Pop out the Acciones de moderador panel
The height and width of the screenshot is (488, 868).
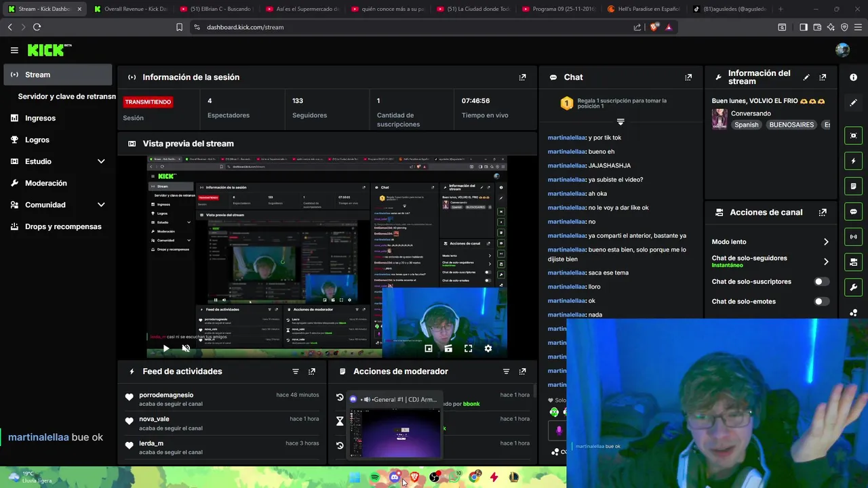(522, 371)
